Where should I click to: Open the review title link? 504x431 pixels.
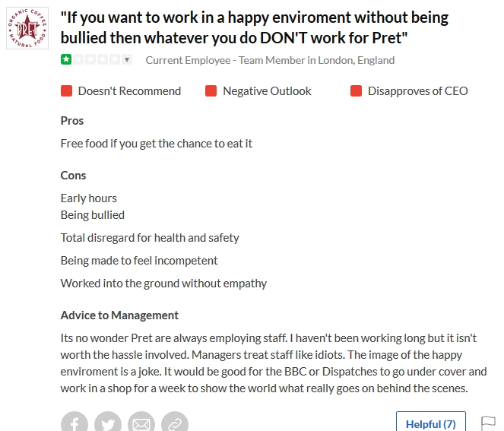click(254, 27)
